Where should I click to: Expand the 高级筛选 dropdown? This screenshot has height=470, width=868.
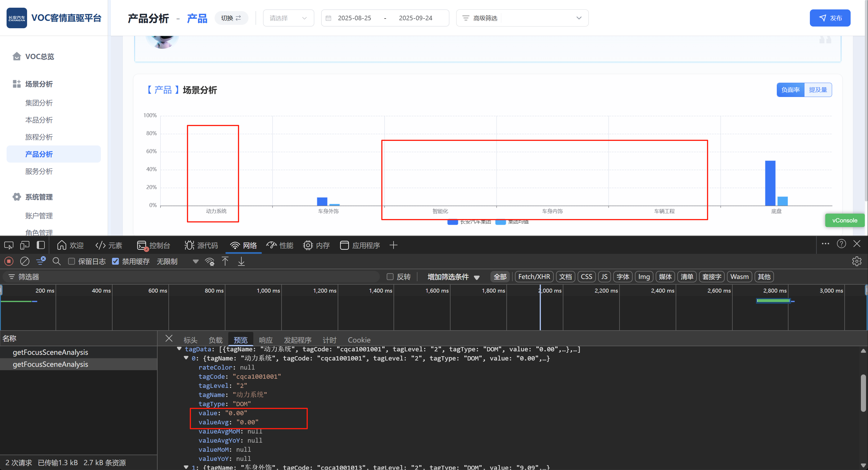point(578,18)
